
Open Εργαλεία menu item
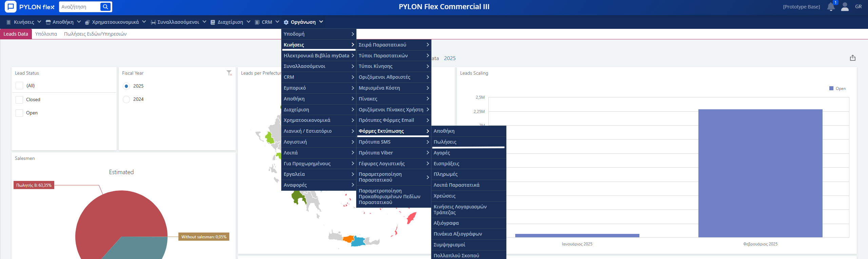click(x=319, y=174)
